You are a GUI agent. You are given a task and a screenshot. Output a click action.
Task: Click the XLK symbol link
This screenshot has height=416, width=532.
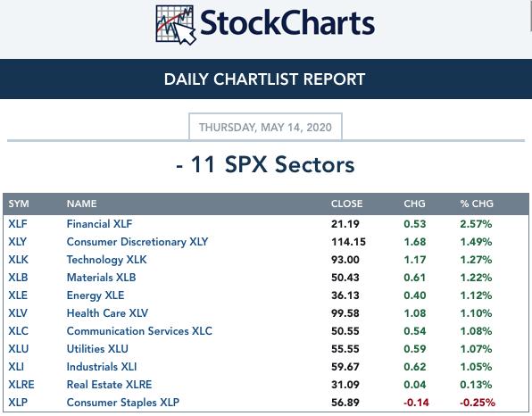19,260
